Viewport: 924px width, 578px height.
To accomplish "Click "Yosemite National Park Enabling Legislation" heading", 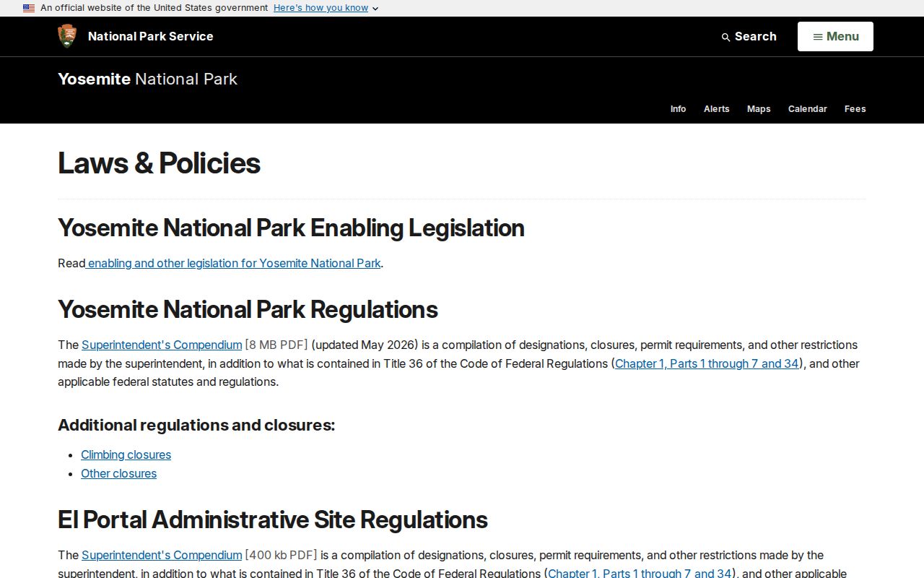I will tap(291, 228).
